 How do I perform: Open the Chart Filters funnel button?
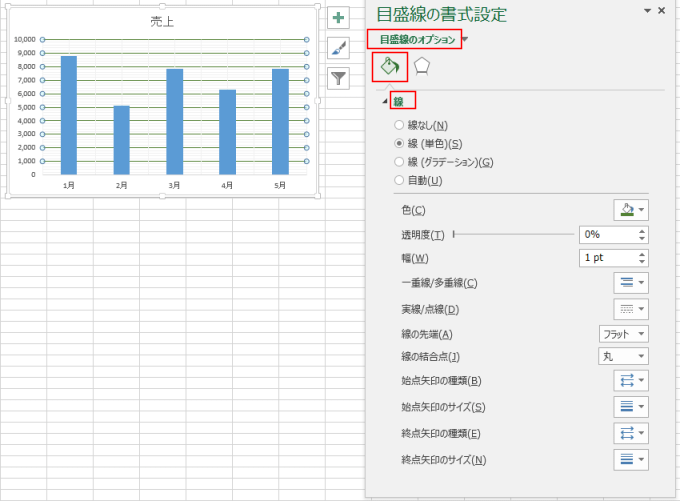(338, 79)
